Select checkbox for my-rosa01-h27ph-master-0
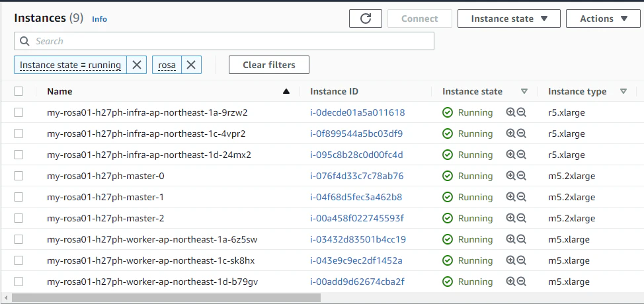The height and width of the screenshot is (304, 644). coord(19,176)
